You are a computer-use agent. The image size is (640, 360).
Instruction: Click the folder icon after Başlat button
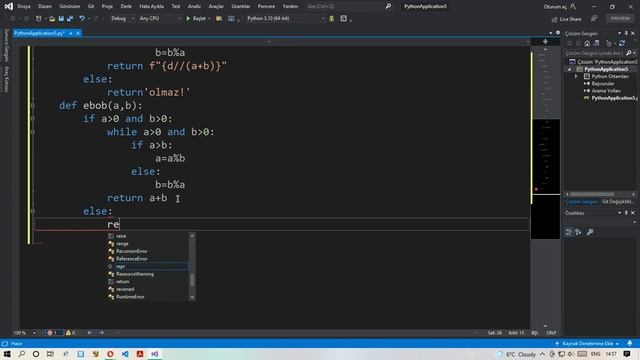[219, 19]
